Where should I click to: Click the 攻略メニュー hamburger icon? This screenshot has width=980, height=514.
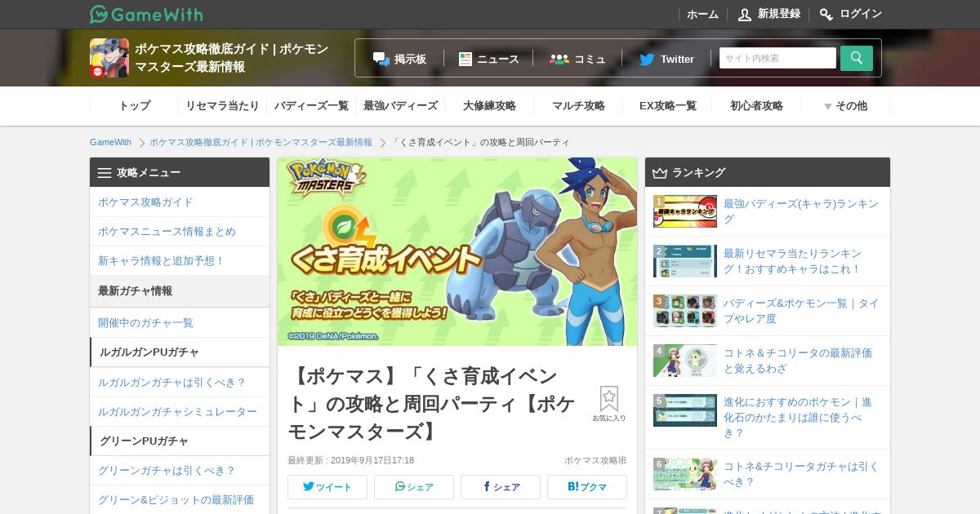pyautogui.click(x=105, y=173)
